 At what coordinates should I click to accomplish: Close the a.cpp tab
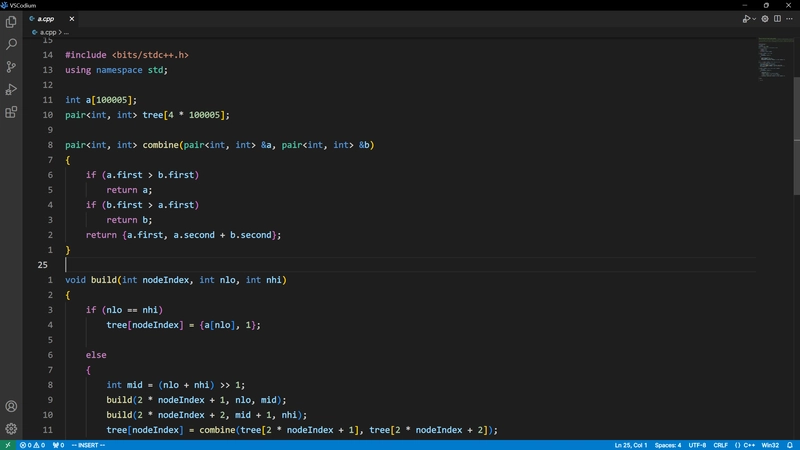[72, 18]
